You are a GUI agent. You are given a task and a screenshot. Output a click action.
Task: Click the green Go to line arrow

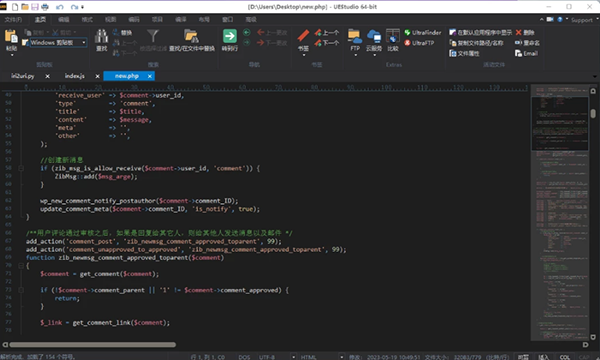[x=230, y=36]
